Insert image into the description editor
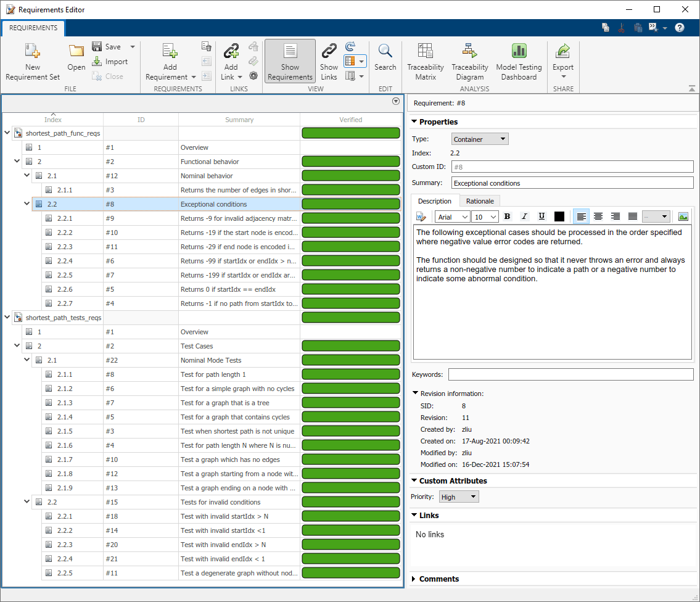This screenshot has width=700, height=602. tap(683, 216)
